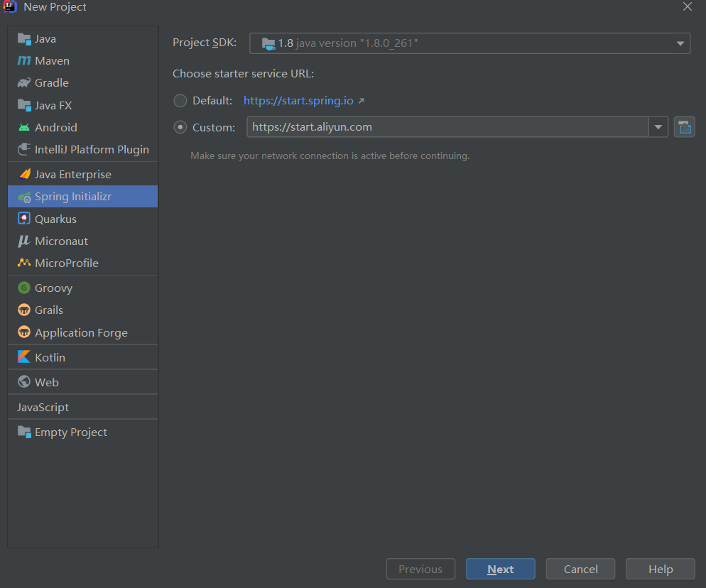Choose Quarkus generator

(83, 219)
